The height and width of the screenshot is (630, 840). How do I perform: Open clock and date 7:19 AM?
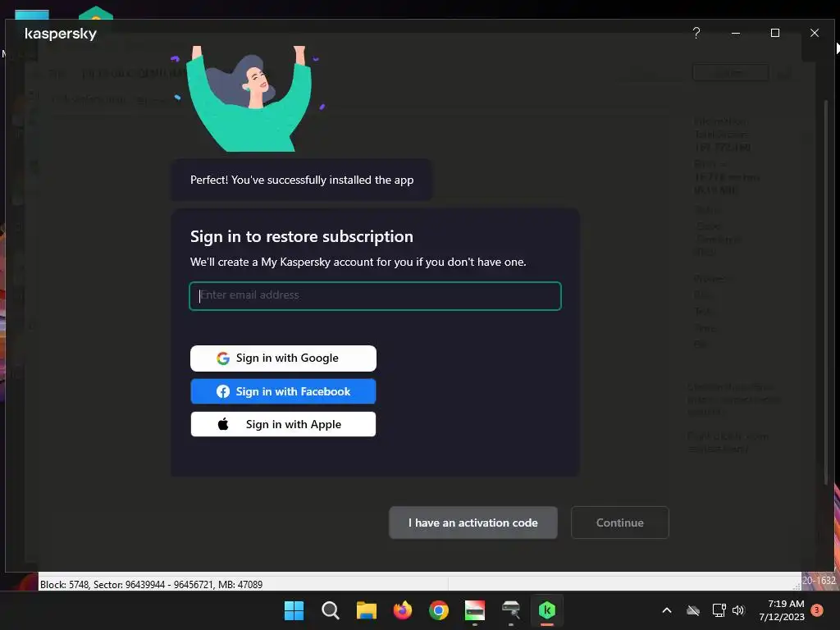pos(782,610)
